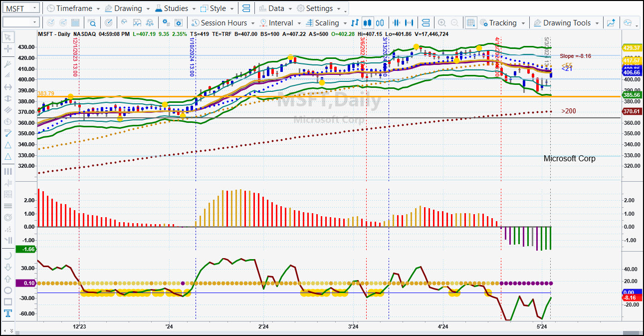Open the MSFT symbol dropdown box
The width and height of the screenshot is (644, 336).
(x=21, y=8)
